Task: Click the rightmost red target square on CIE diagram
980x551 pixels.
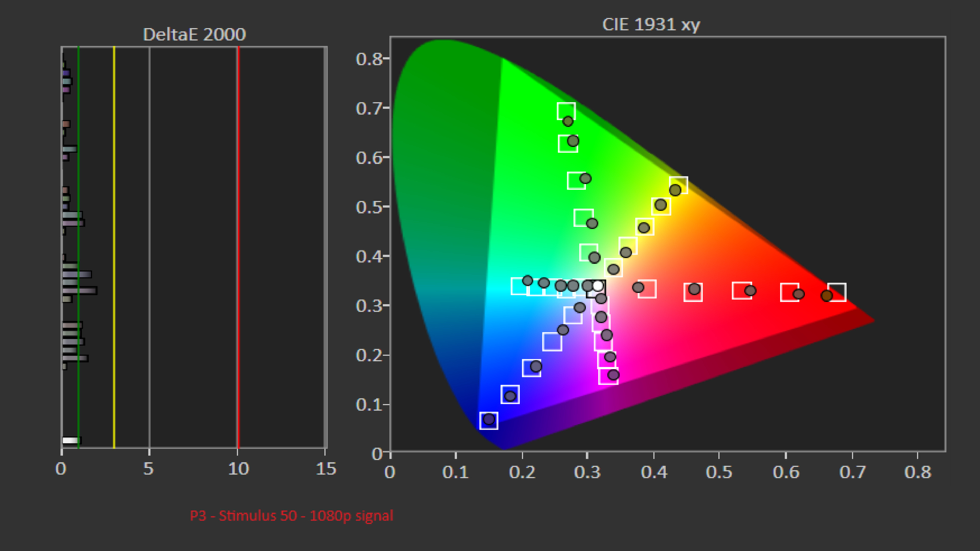Action: (x=837, y=292)
